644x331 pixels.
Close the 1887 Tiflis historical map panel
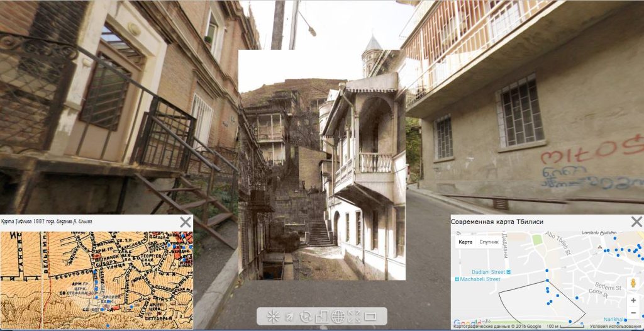coord(186,222)
